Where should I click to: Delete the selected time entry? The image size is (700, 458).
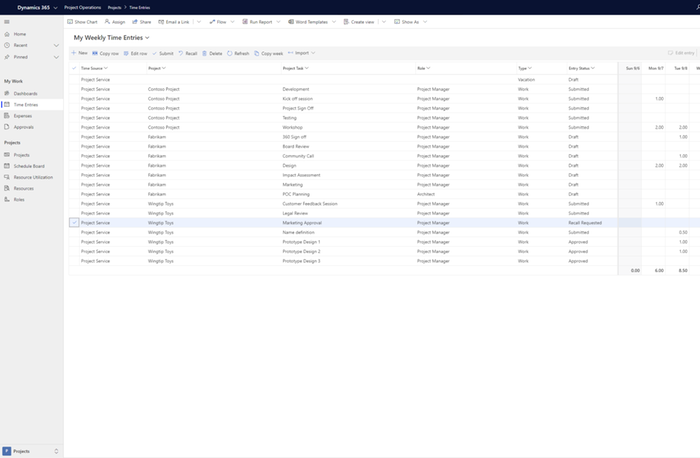tap(205, 53)
